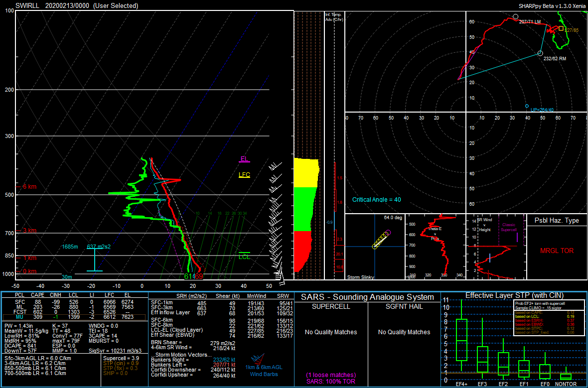Image resolution: width=588 pixels, height=388 pixels.
Task: Click the magenta EL marker on the Skew-T
Action: [245, 159]
